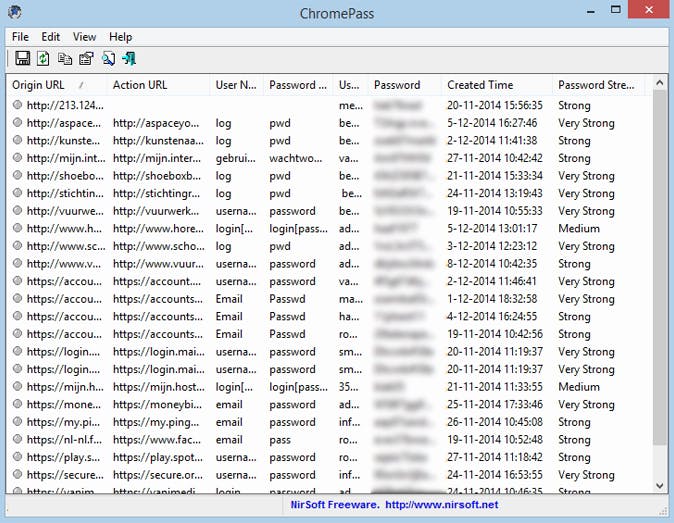Click the Refresh toolbar icon
This screenshot has height=523, width=674.
point(43,58)
